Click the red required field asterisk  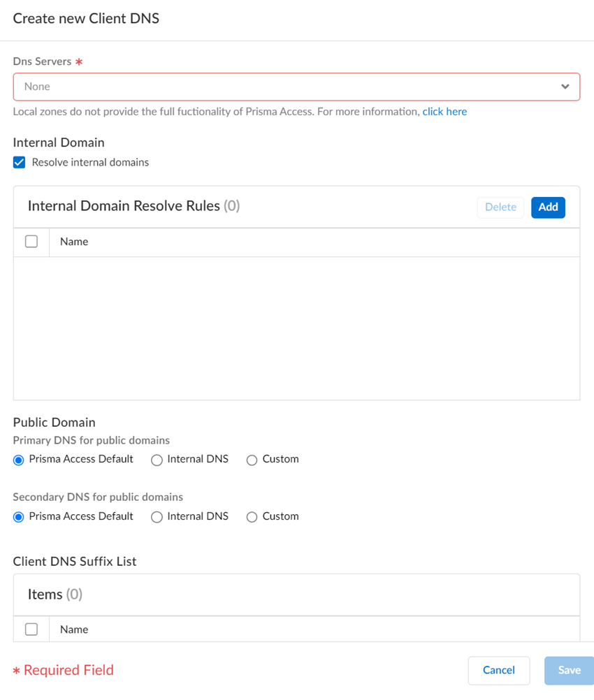click(17, 670)
